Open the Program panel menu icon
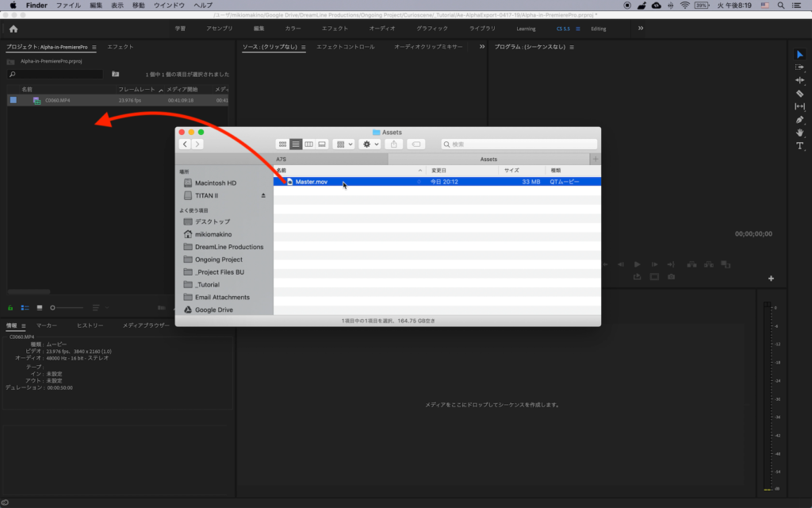The width and height of the screenshot is (812, 508). pyautogui.click(x=572, y=47)
